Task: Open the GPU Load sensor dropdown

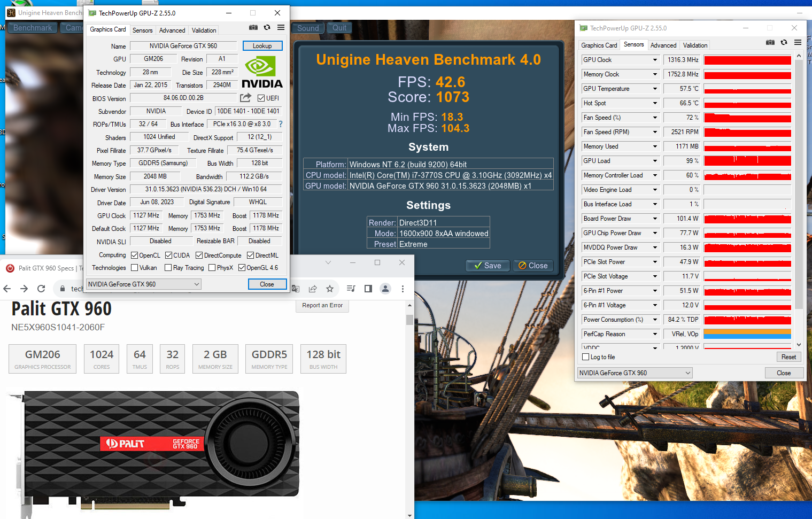Action: [655, 161]
